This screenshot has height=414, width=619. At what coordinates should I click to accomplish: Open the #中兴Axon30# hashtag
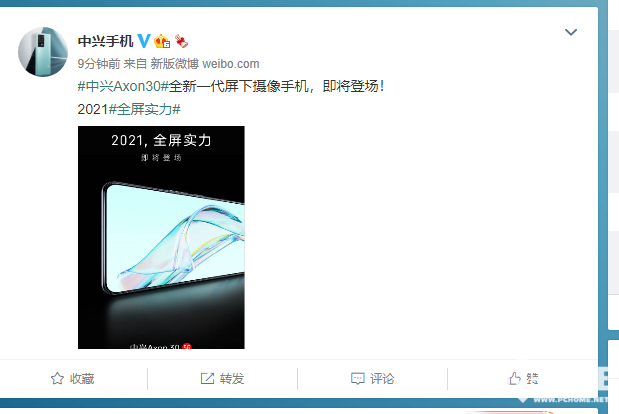pos(123,86)
